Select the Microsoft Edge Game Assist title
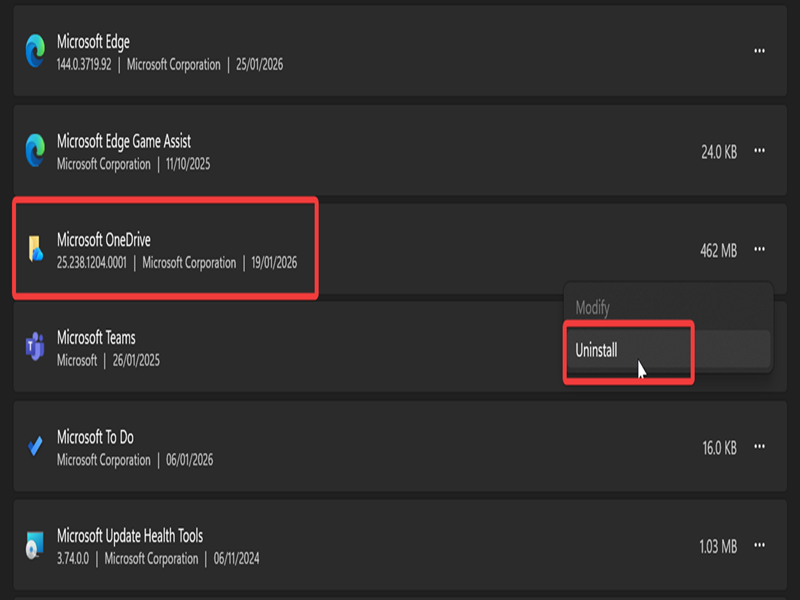Screen dimensions: 800x600 [x=124, y=141]
